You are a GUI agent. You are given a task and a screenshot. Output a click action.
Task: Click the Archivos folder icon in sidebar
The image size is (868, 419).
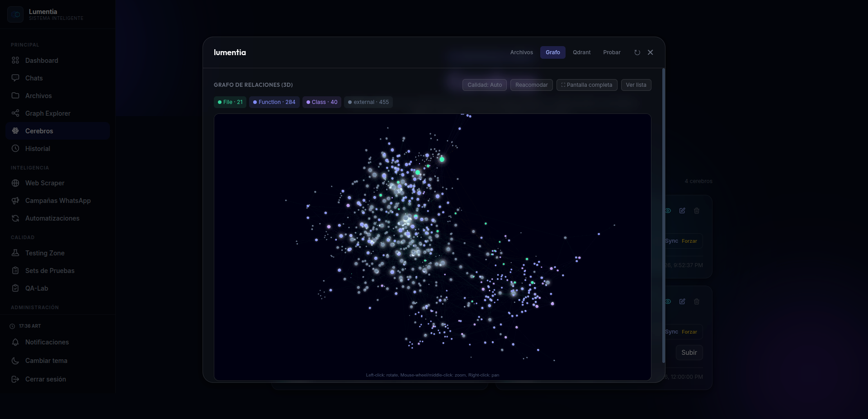tap(15, 96)
